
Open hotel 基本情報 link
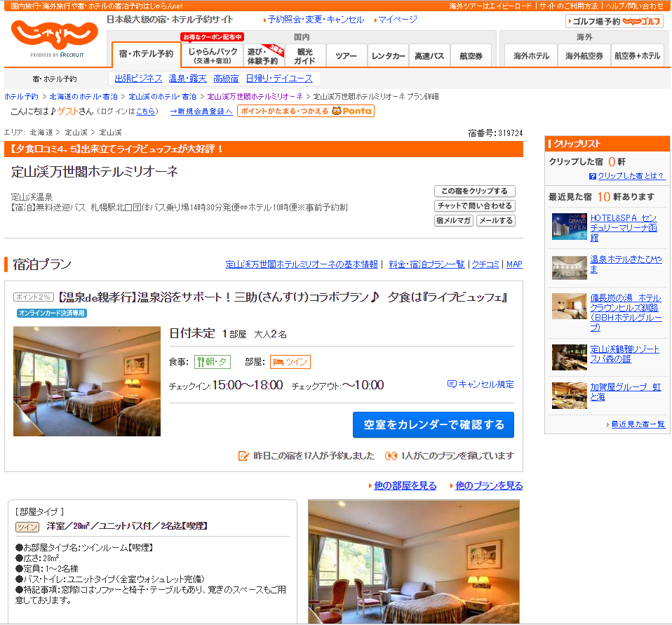coord(302,264)
